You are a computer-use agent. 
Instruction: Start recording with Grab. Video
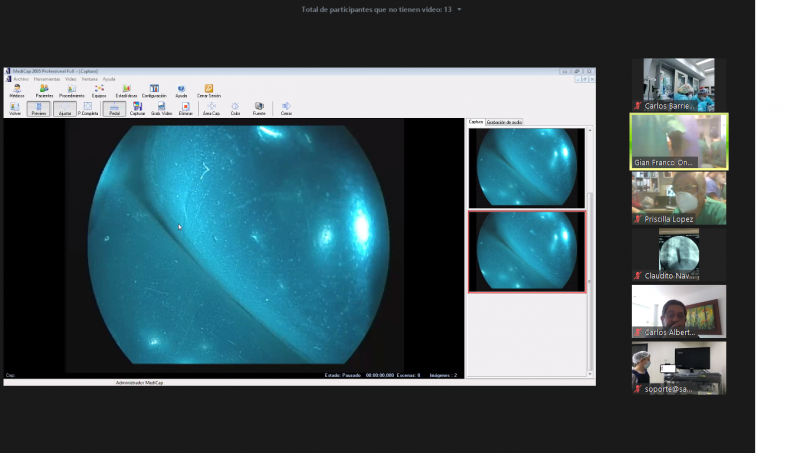(161, 108)
